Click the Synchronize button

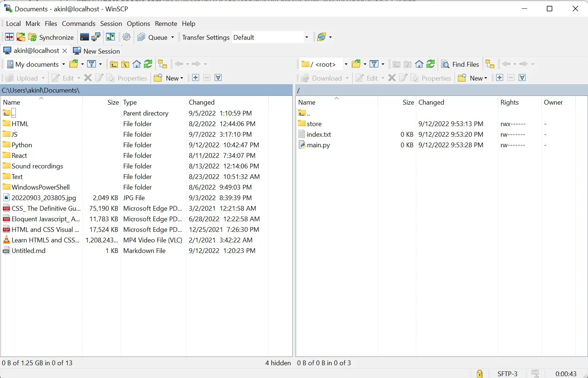[51, 37]
